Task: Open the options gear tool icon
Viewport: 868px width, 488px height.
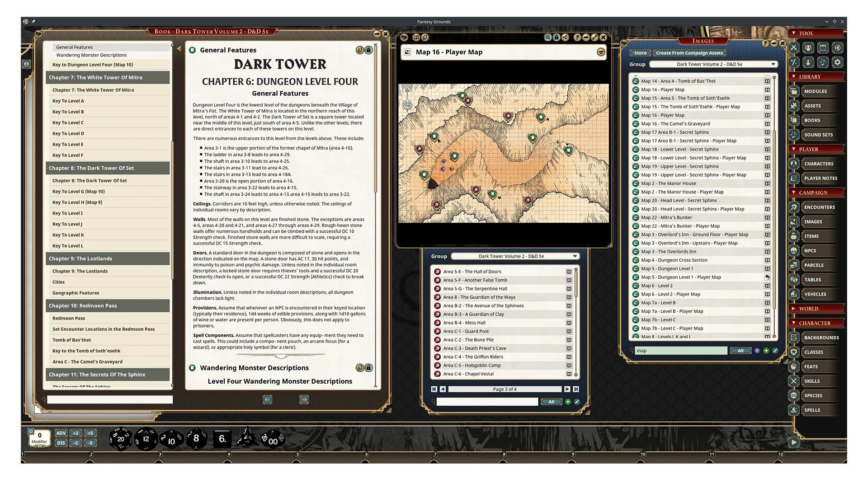Action: coord(837,62)
